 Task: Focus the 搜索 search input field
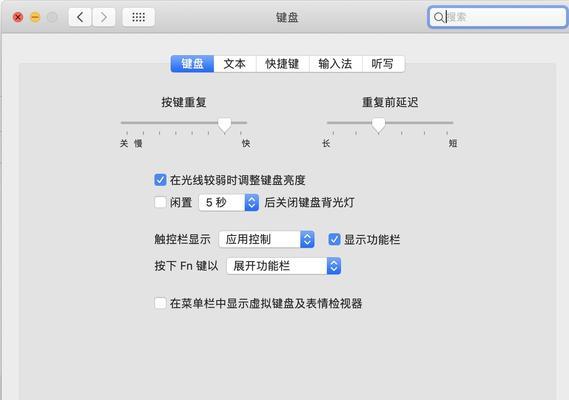(x=497, y=17)
